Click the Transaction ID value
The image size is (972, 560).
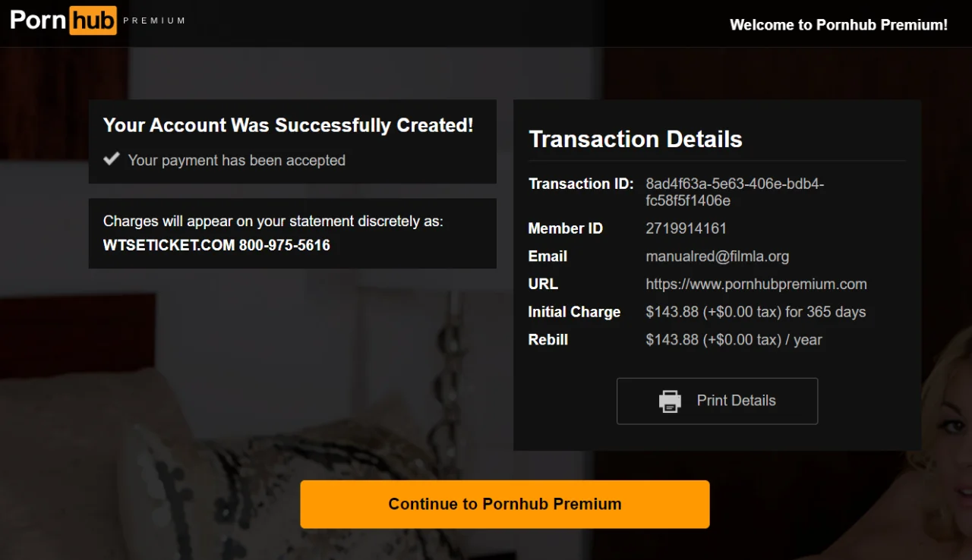(735, 192)
